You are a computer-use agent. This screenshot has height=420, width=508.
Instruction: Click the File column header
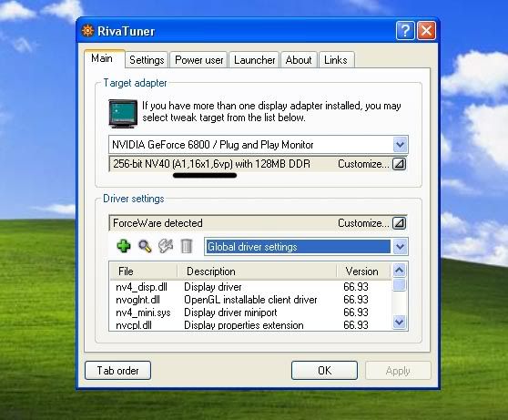click(x=144, y=271)
